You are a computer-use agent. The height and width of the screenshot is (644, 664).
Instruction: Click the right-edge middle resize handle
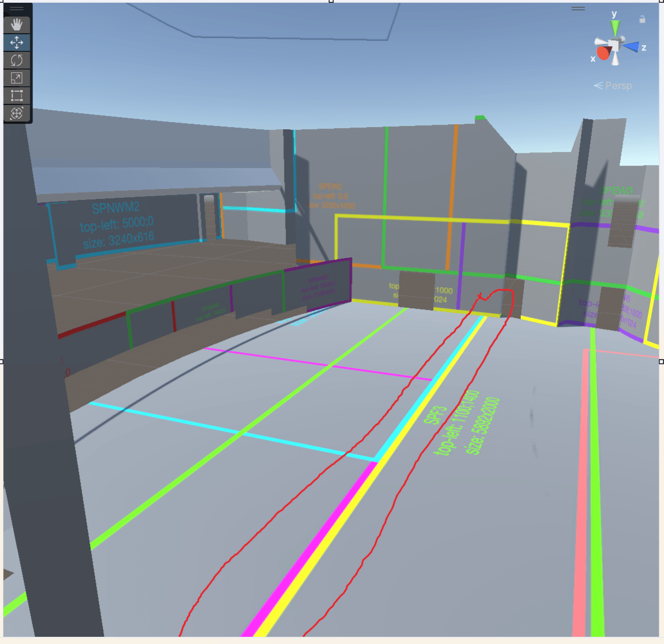pyautogui.click(x=661, y=362)
